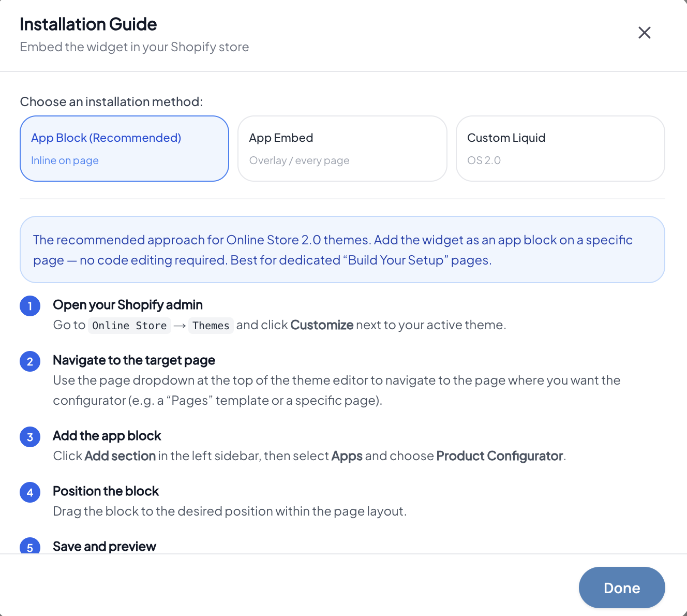Click the step 1 number badge
This screenshot has height=616, width=687.
pos(30,306)
